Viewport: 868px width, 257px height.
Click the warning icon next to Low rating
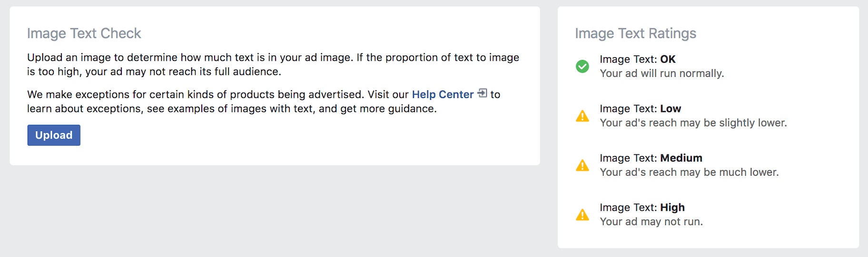(x=582, y=116)
